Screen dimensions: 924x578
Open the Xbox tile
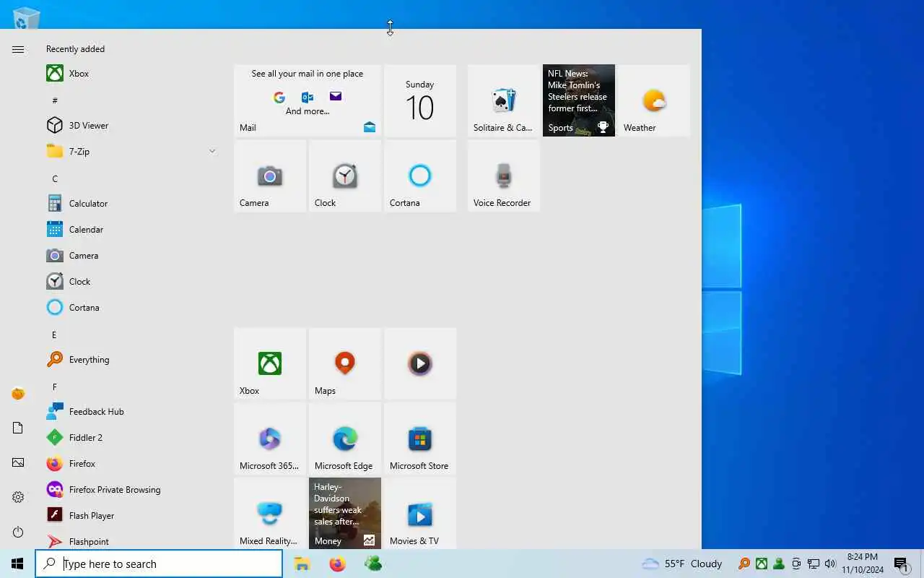pos(270,363)
